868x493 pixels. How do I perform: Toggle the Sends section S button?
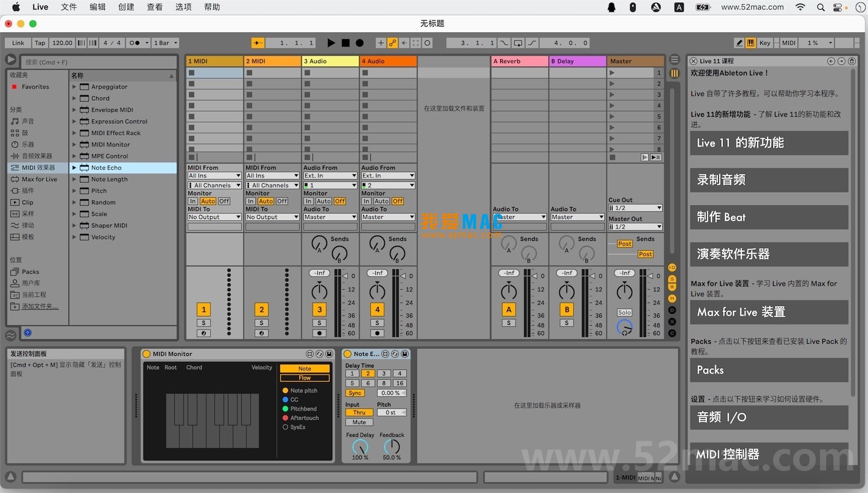[x=672, y=279]
